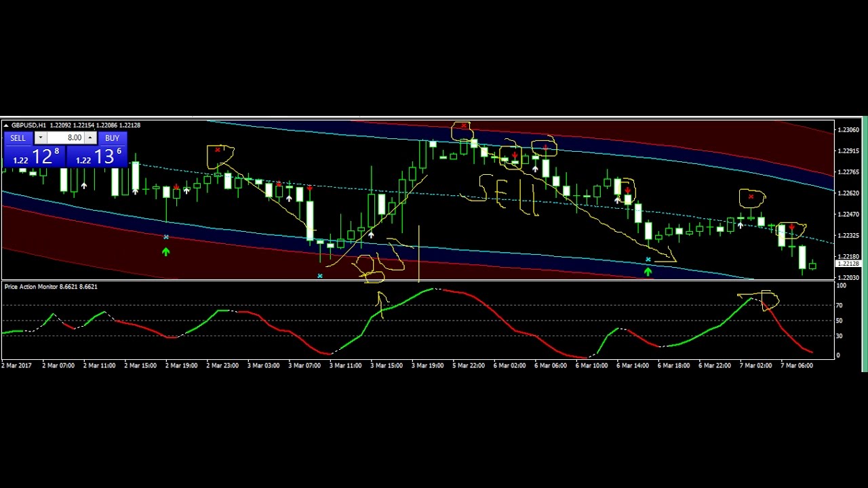Screen dimensions: 868x488
Task: Click the buy price tile 1.22 13
Action: click(x=96, y=156)
